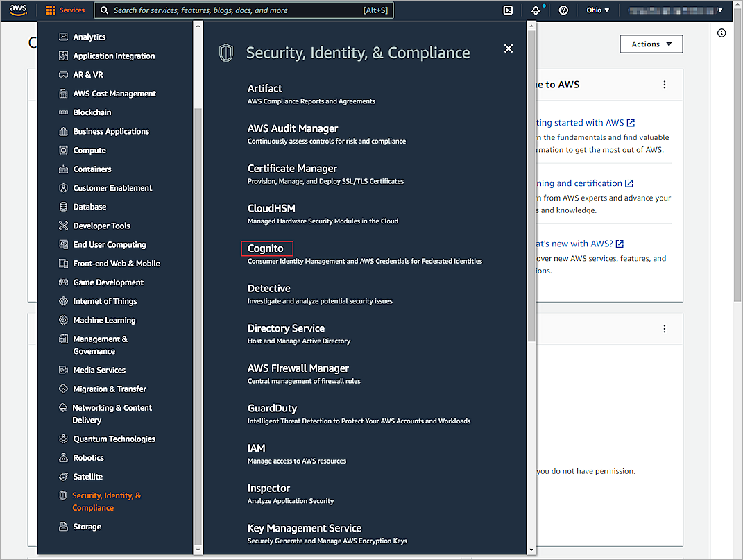Click the help question mark icon
The width and height of the screenshot is (743, 560).
(x=563, y=10)
